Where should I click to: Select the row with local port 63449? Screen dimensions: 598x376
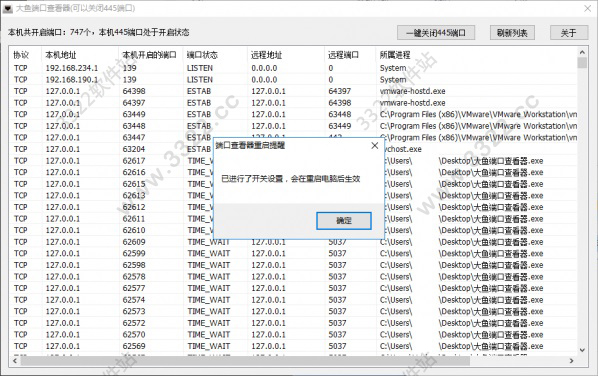(x=293, y=114)
